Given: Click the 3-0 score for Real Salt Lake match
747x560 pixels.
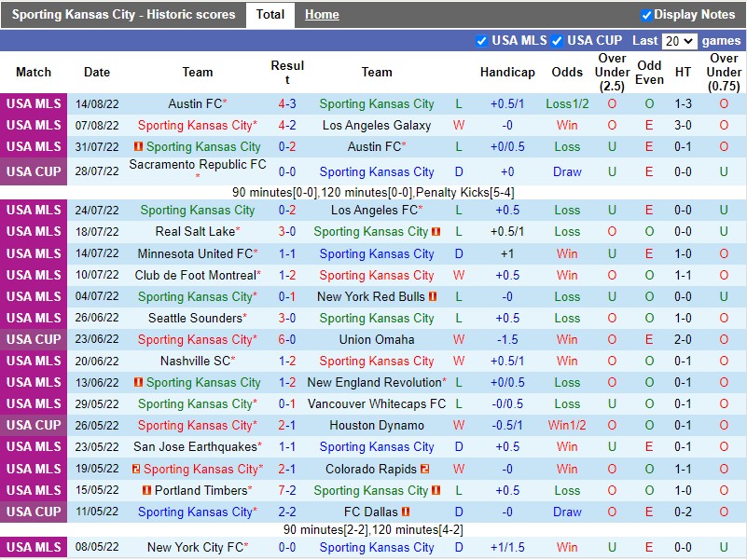Looking at the screenshot, I should click(287, 231).
